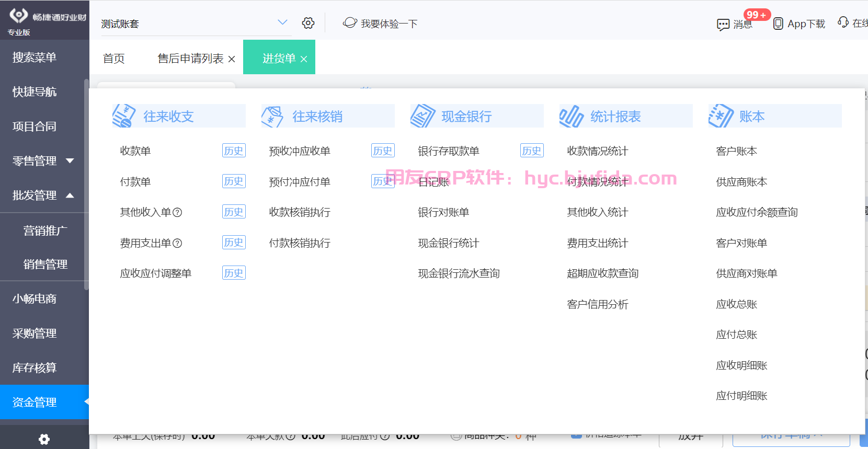Open 历史 for 其他收入单
Screen dimensions: 868x449
pos(234,212)
